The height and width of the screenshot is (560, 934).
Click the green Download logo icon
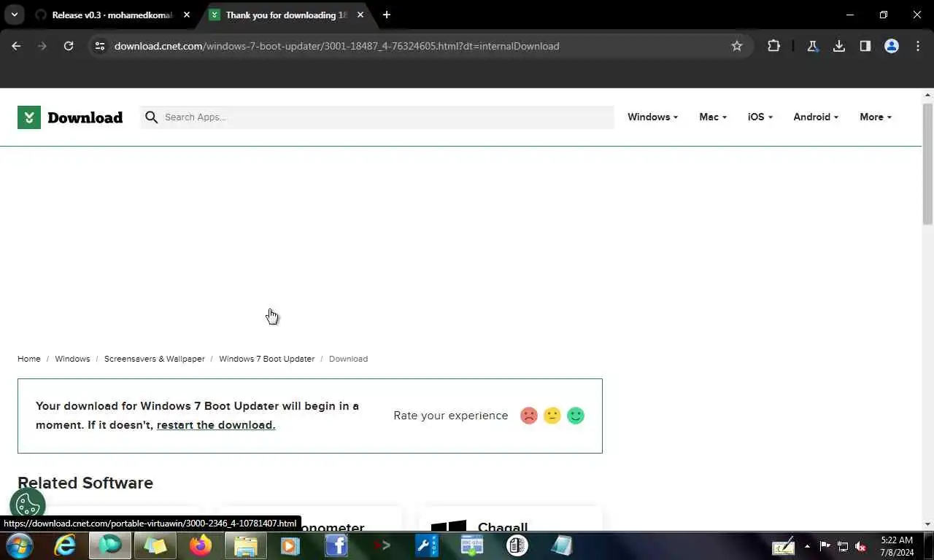click(29, 117)
